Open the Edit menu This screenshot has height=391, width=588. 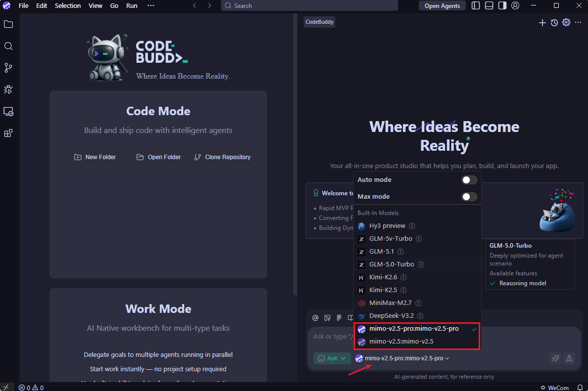(x=42, y=5)
